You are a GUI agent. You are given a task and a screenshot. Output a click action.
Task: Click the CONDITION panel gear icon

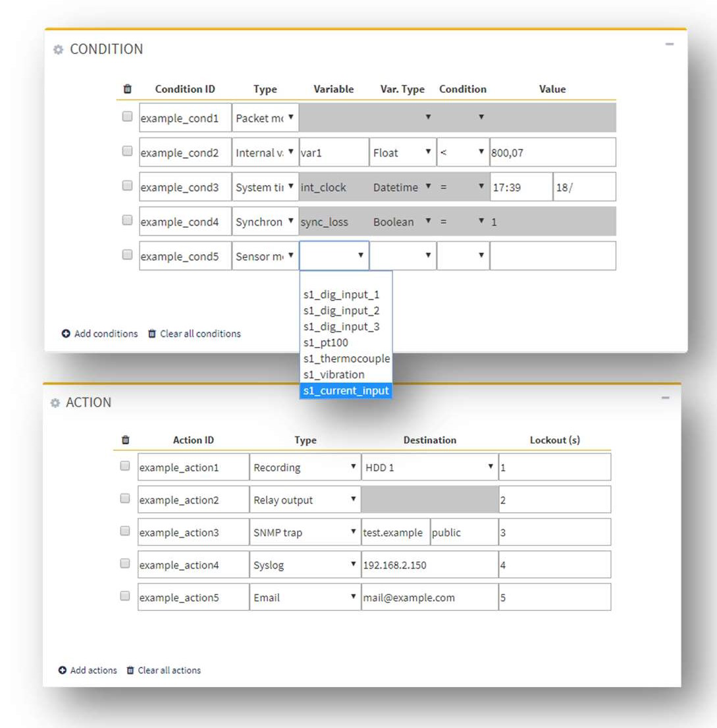click(59, 50)
